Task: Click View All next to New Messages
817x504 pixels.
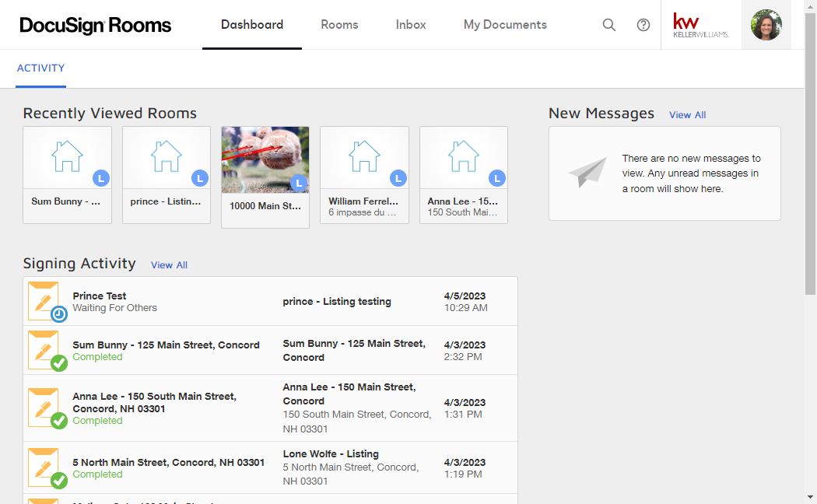Action: click(687, 115)
